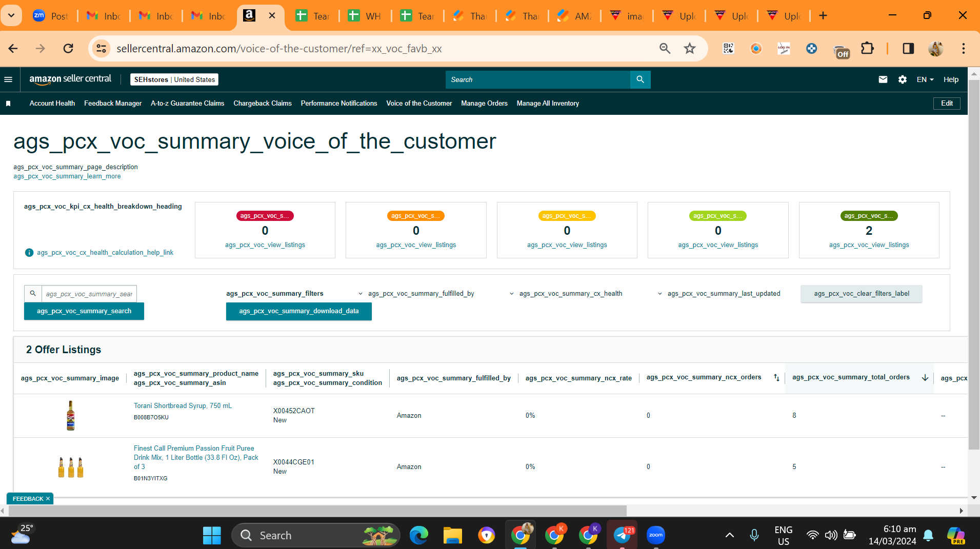
Task: Open Feedback Manager menu item
Action: click(113, 104)
